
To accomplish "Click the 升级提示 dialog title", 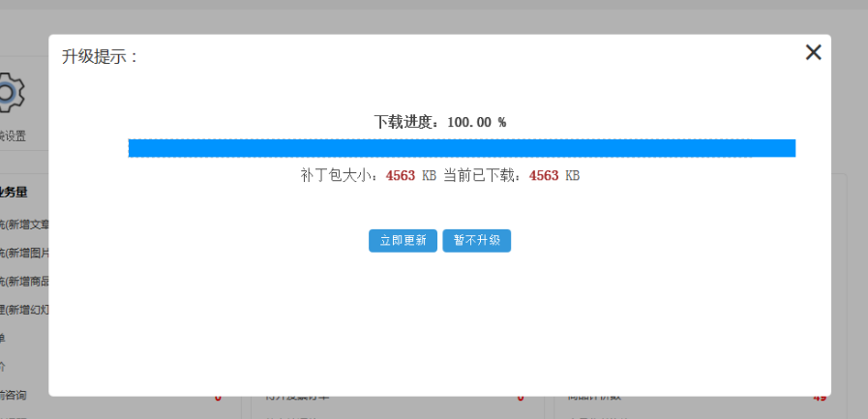I will click(x=100, y=57).
